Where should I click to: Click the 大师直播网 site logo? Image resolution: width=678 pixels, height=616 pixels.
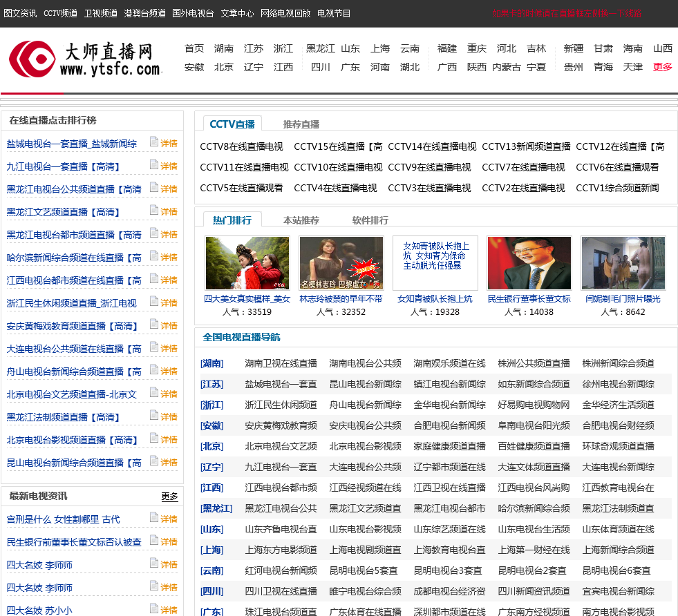point(86,59)
